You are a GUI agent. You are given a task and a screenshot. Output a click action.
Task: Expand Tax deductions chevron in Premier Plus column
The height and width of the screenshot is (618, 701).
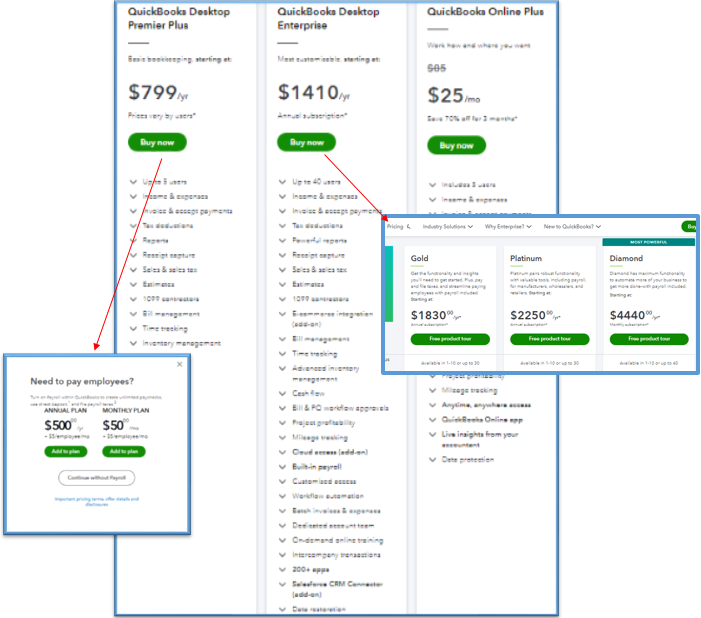(133, 225)
